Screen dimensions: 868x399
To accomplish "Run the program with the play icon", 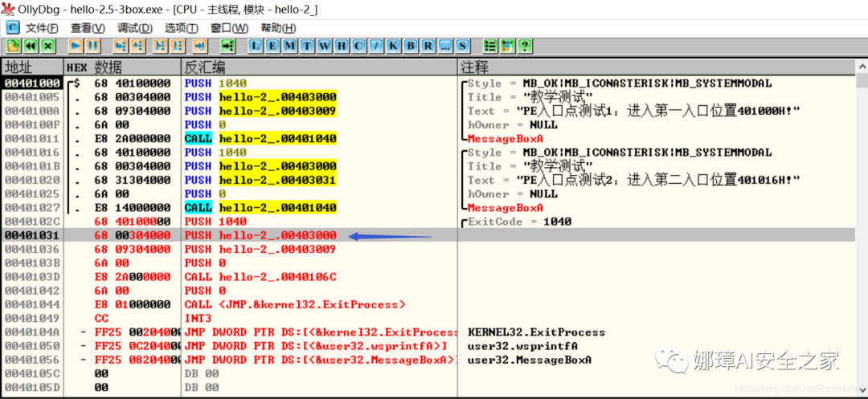I will [x=76, y=46].
